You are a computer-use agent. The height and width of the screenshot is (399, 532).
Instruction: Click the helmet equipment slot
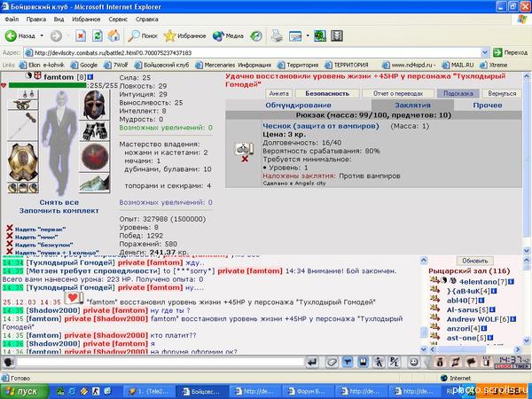[x=94, y=105]
